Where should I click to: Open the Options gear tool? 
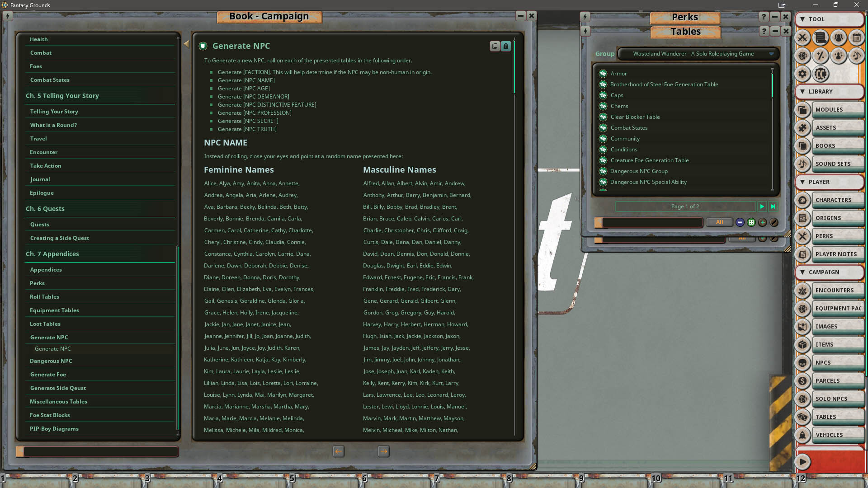pyautogui.click(x=802, y=74)
